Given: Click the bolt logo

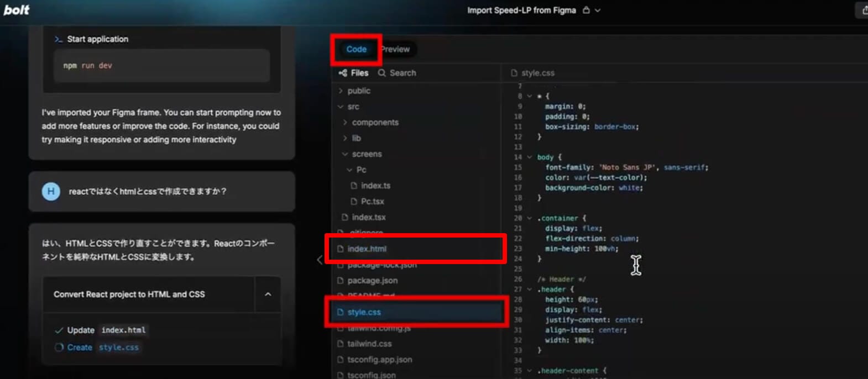Looking at the screenshot, I should [17, 10].
